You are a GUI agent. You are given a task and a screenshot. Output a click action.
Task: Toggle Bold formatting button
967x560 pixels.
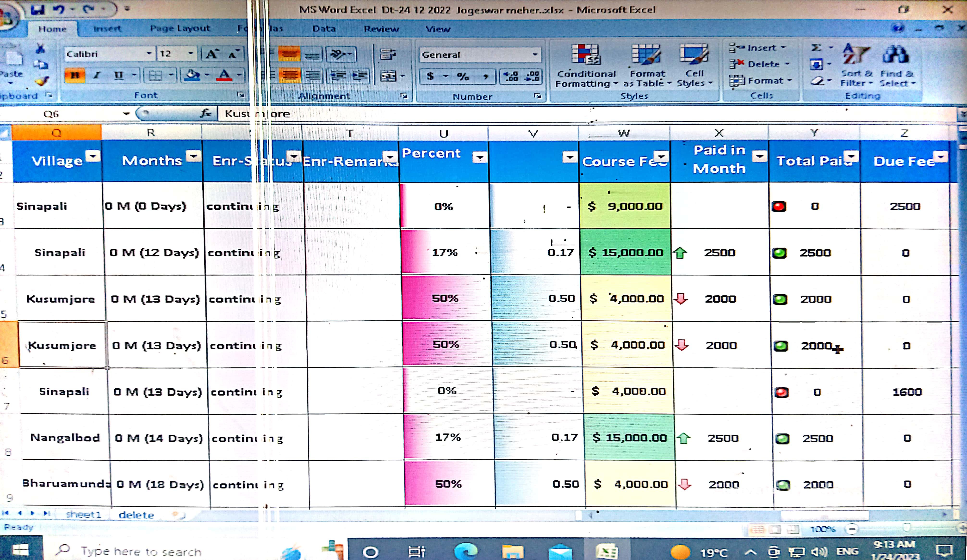pyautogui.click(x=75, y=76)
